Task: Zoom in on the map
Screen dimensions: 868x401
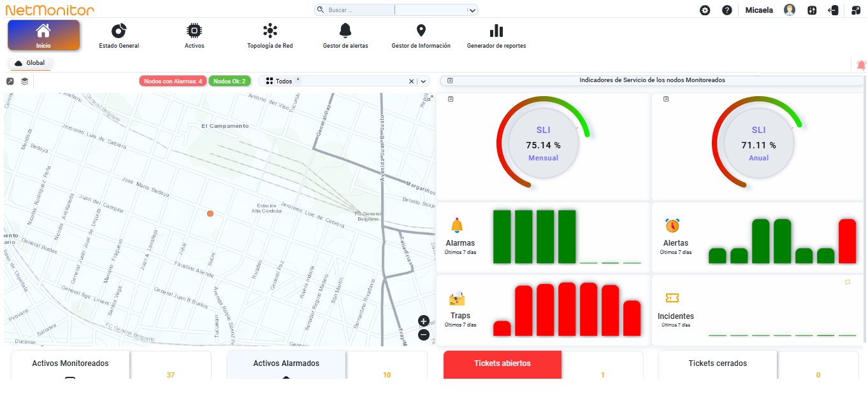Action: click(424, 321)
